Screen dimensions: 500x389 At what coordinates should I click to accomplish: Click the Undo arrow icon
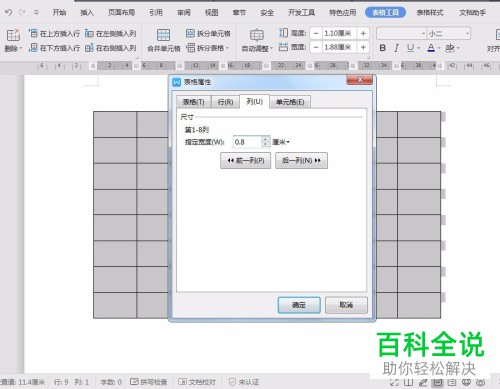coord(9,12)
